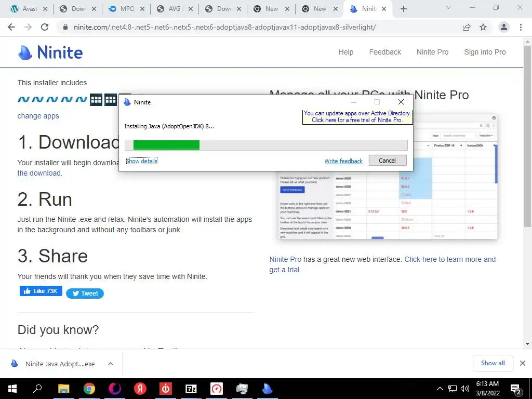Click the Facebook Like 73K button
The image size is (532, 399).
pyautogui.click(x=41, y=291)
